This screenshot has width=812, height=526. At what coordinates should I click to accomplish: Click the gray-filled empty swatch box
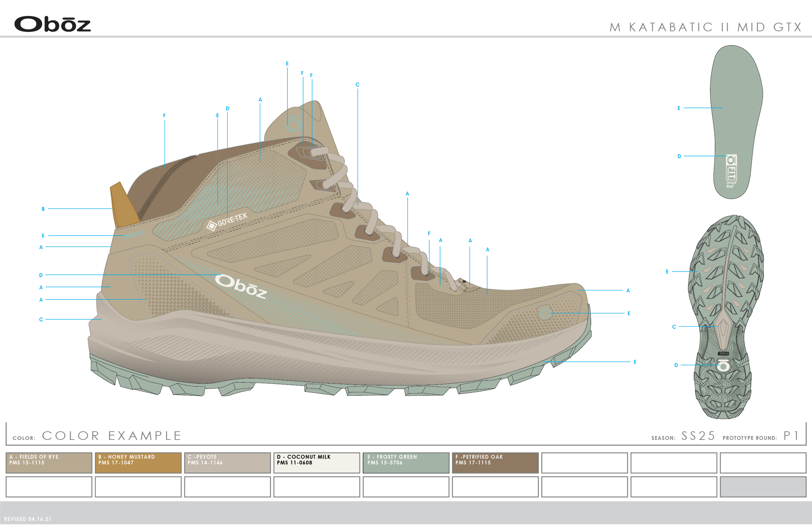[x=764, y=487]
